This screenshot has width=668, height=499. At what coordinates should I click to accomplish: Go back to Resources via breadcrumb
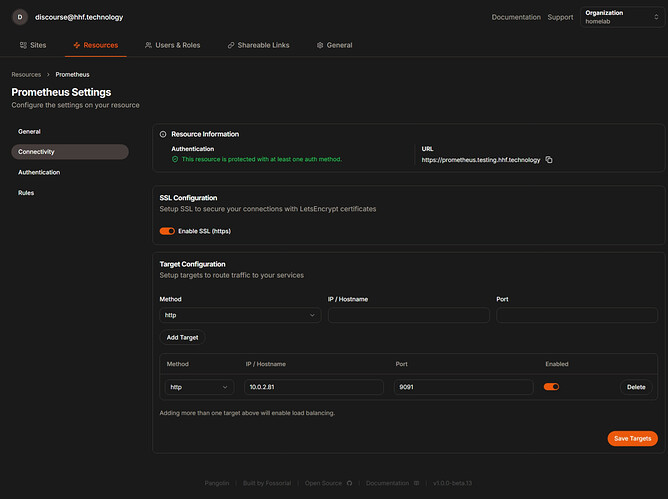[x=26, y=75]
